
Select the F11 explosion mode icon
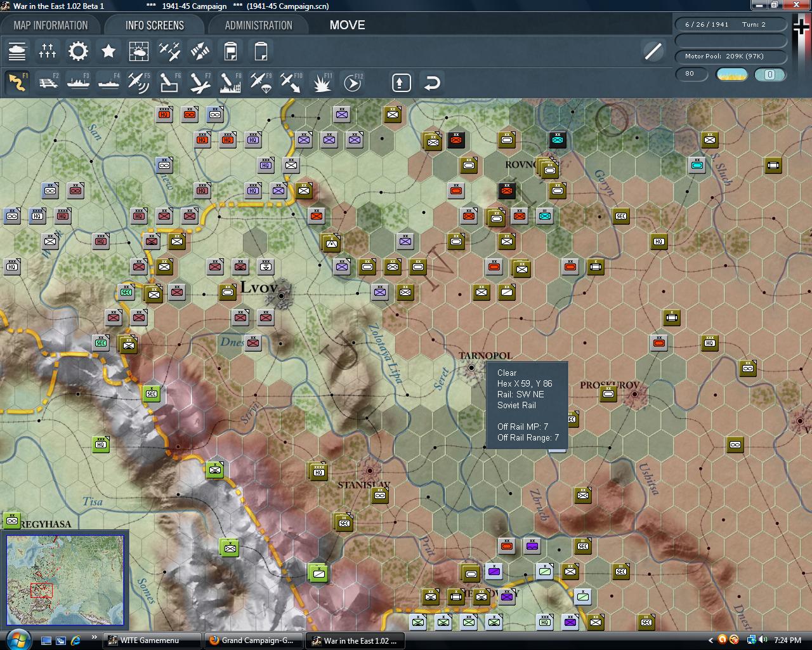(322, 83)
